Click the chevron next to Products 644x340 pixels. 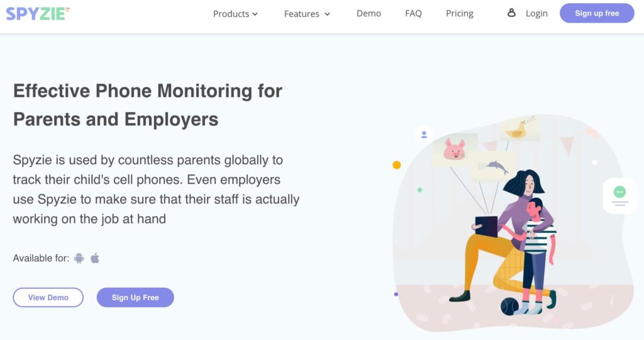pos(255,14)
